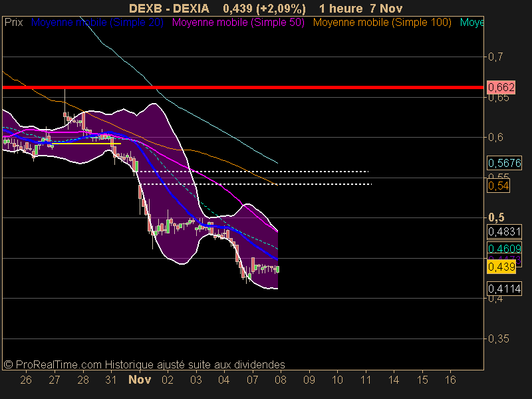The width and height of the screenshot is (532, 399).
Task: Click the white 0,4114 lower band label
Action: point(504,289)
